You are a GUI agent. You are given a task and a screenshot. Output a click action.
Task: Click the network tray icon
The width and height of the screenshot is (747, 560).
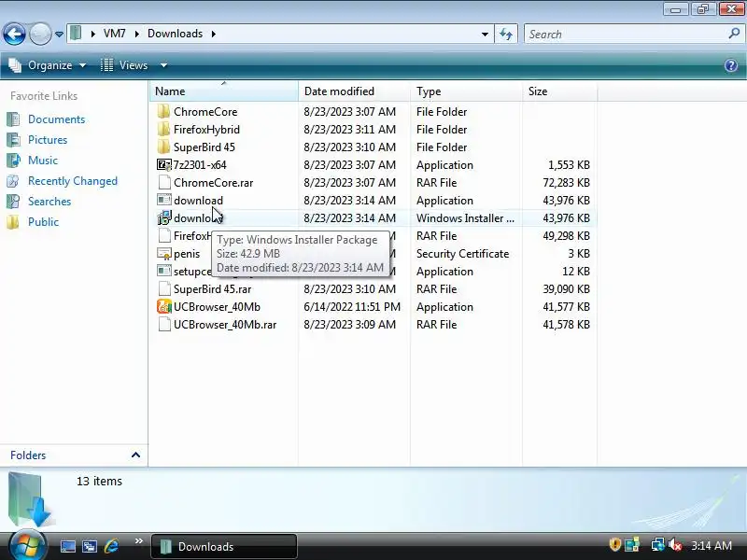pyautogui.click(x=657, y=544)
